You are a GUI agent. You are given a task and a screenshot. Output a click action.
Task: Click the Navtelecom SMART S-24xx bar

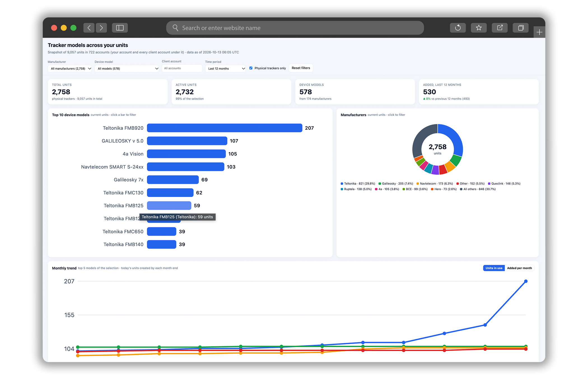(x=186, y=167)
